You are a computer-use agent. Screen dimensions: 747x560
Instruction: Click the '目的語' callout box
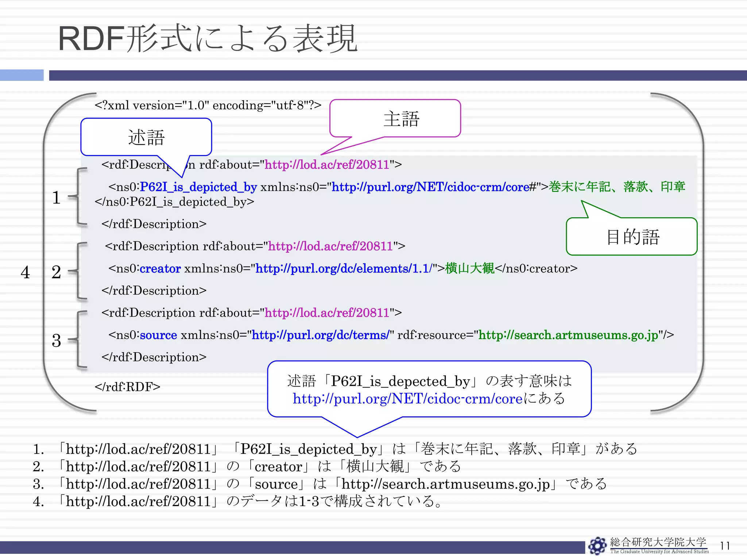(632, 237)
